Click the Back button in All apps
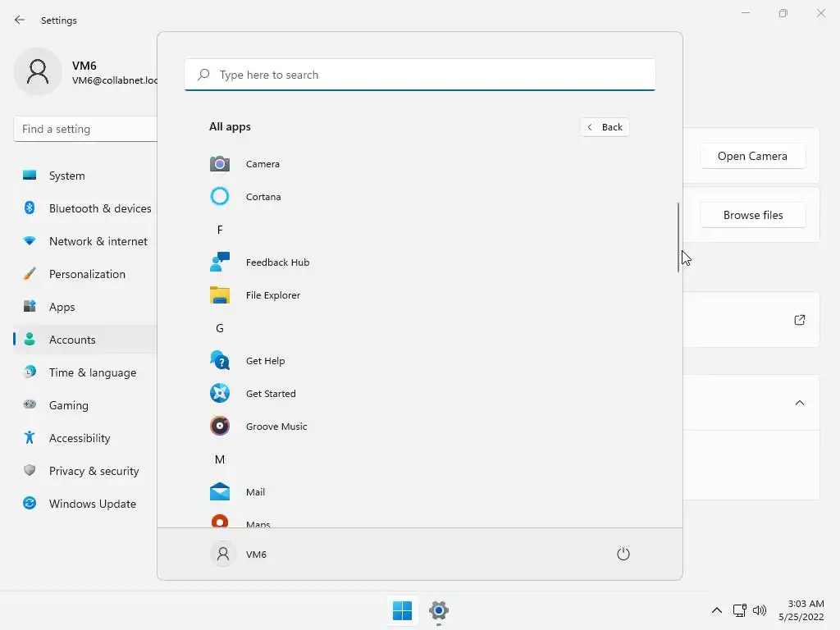This screenshot has width=840, height=630. (x=605, y=127)
